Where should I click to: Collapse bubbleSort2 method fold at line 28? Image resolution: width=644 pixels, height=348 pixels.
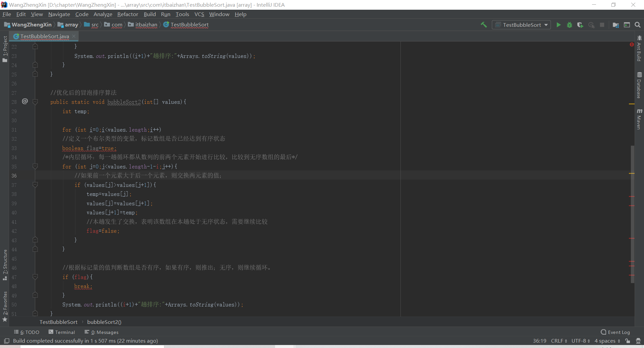click(x=35, y=101)
